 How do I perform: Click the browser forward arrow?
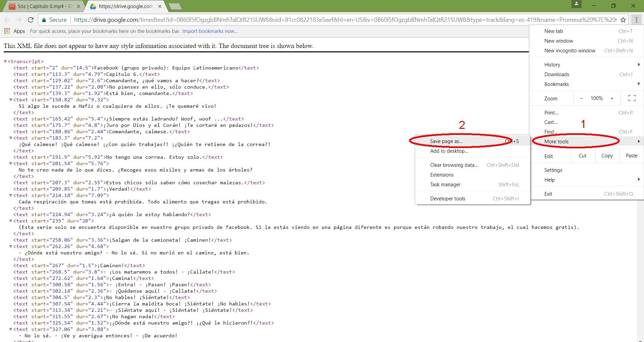pyautogui.click(x=19, y=20)
